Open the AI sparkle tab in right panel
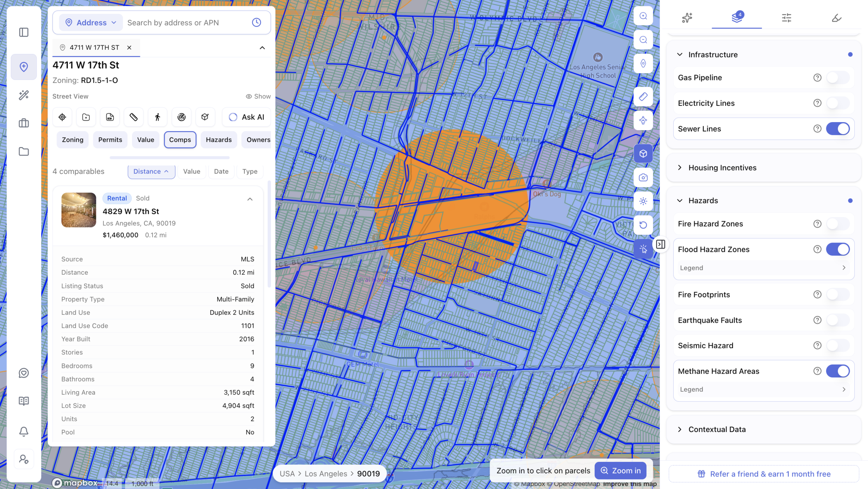This screenshot has height=489, width=868. [687, 17]
